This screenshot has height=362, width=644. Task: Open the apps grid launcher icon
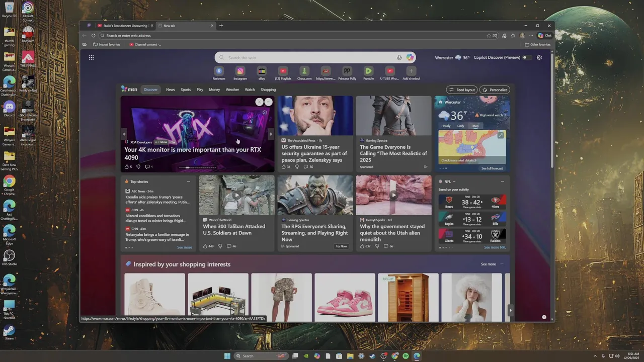click(91, 57)
